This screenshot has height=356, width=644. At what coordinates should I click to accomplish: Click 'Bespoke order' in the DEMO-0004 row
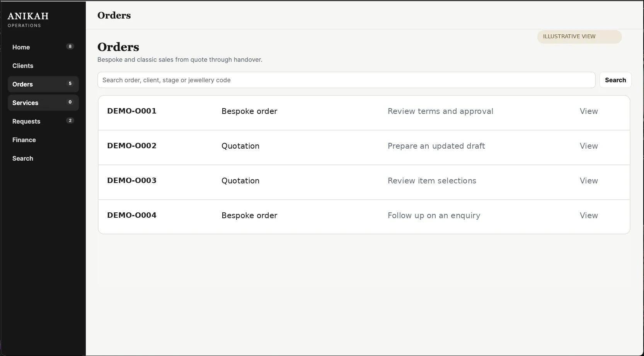pyautogui.click(x=249, y=215)
